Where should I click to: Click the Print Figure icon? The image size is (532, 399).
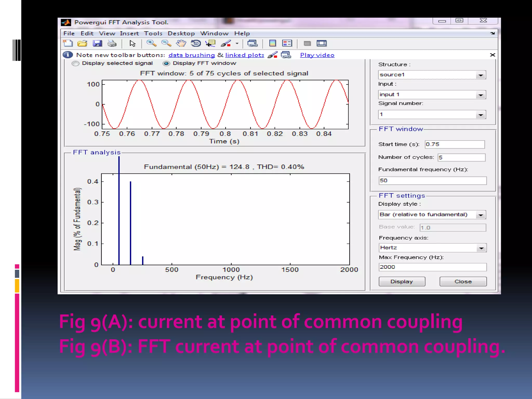point(112,43)
